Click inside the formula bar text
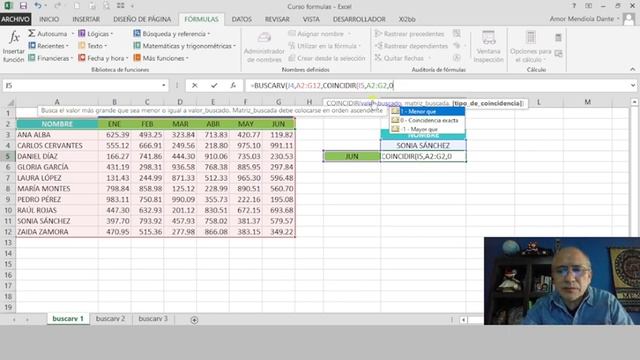The height and width of the screenshot is (360, 640). pyautogui.click(x=322, y=85)
